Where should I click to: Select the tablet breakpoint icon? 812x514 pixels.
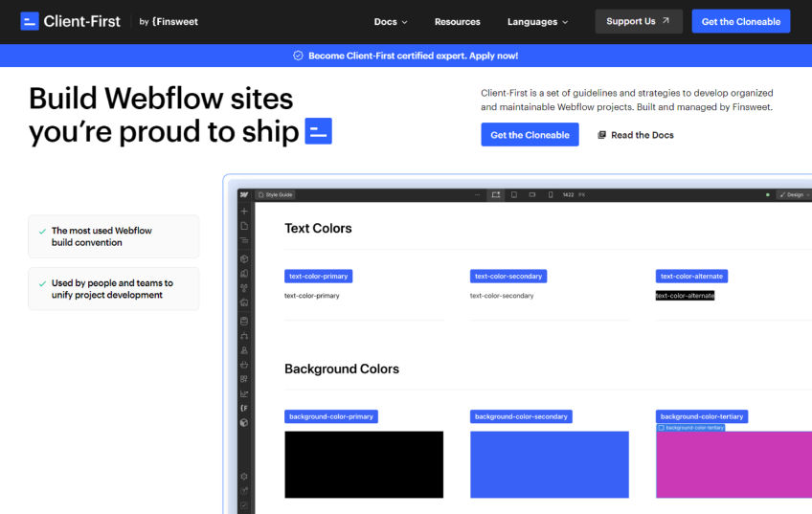click(x=513, y=194)
